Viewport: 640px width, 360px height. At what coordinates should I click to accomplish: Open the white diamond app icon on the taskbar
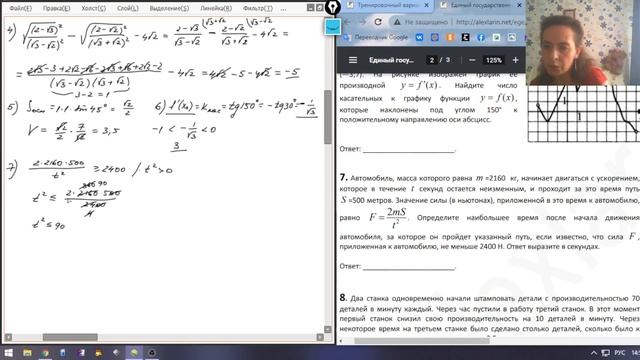pos(116,353)
